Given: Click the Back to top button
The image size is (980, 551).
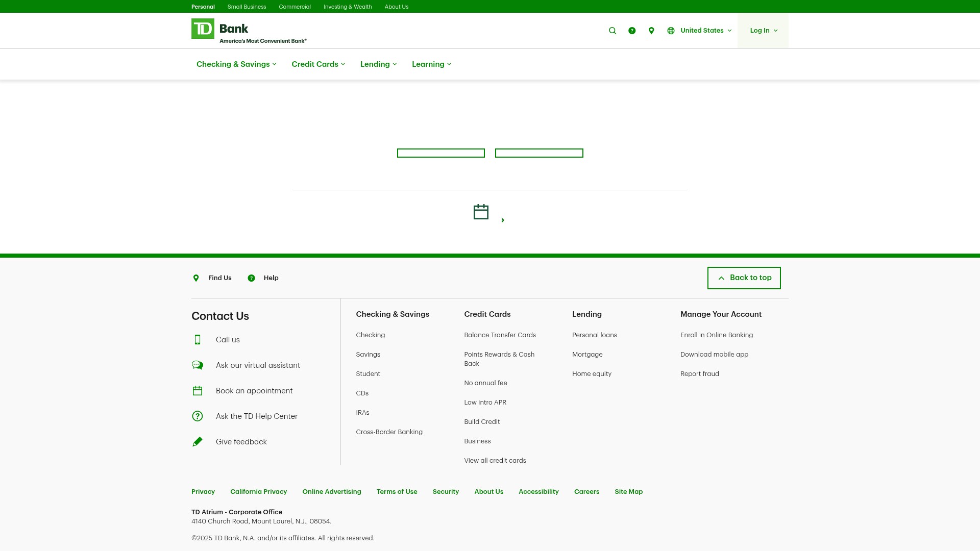Looking at the screenshot, I should click(x=744, y=278).
